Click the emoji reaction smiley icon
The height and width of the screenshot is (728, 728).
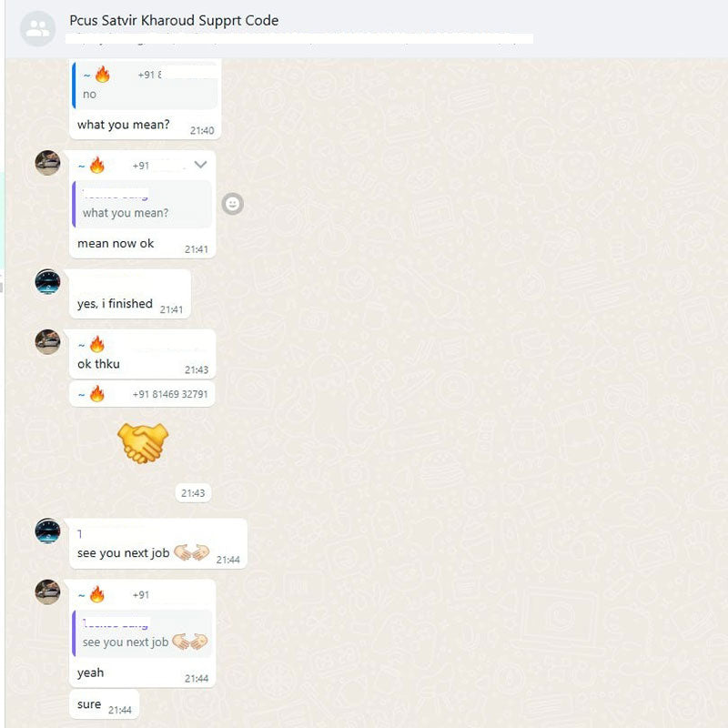point(232,204)
